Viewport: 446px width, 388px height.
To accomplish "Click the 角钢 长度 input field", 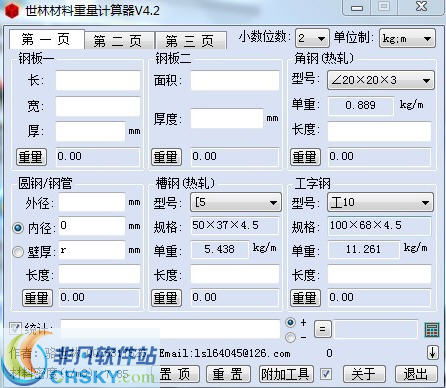I will tap(379, 131).
